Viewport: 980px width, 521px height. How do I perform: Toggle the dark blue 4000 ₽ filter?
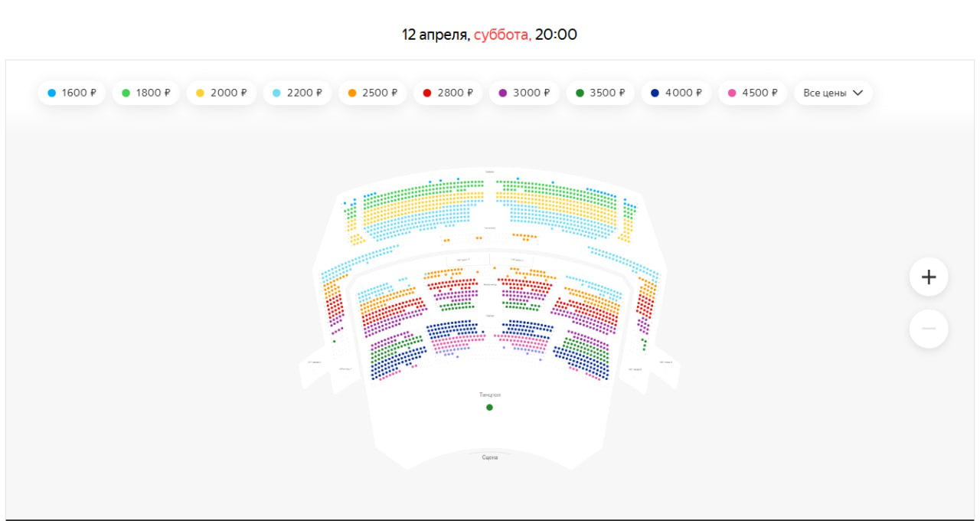point(676,93)
